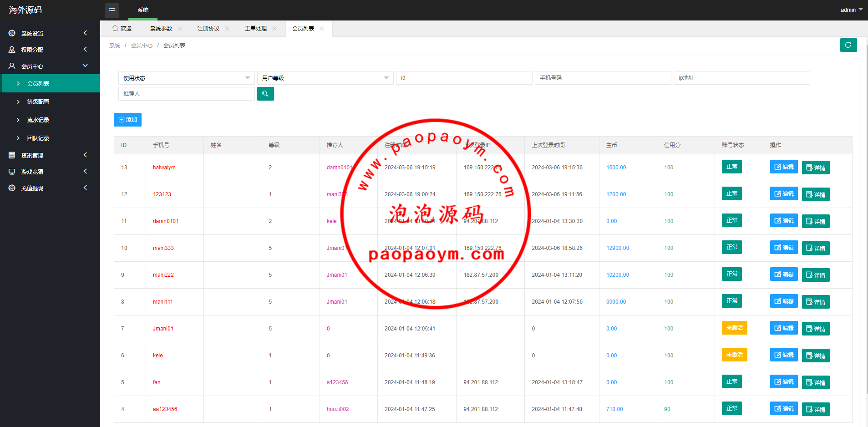This screenshot has width=868, height=427.
Task: Open details for mani111
Action: pos(816,302)
